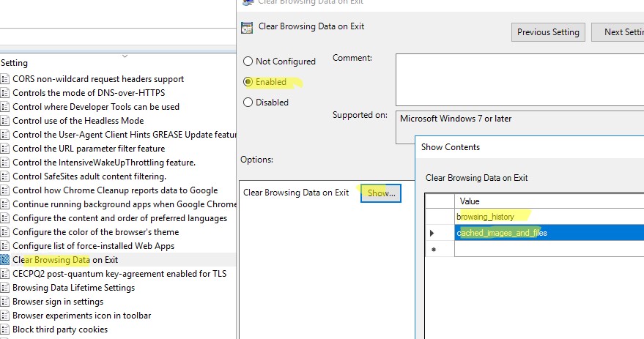Select Control the URL parameter filter feature

click(89, 149)
